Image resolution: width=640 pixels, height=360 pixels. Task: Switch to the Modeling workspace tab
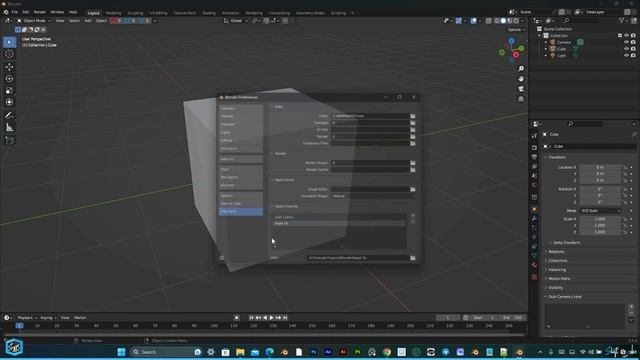pos(113,13)
